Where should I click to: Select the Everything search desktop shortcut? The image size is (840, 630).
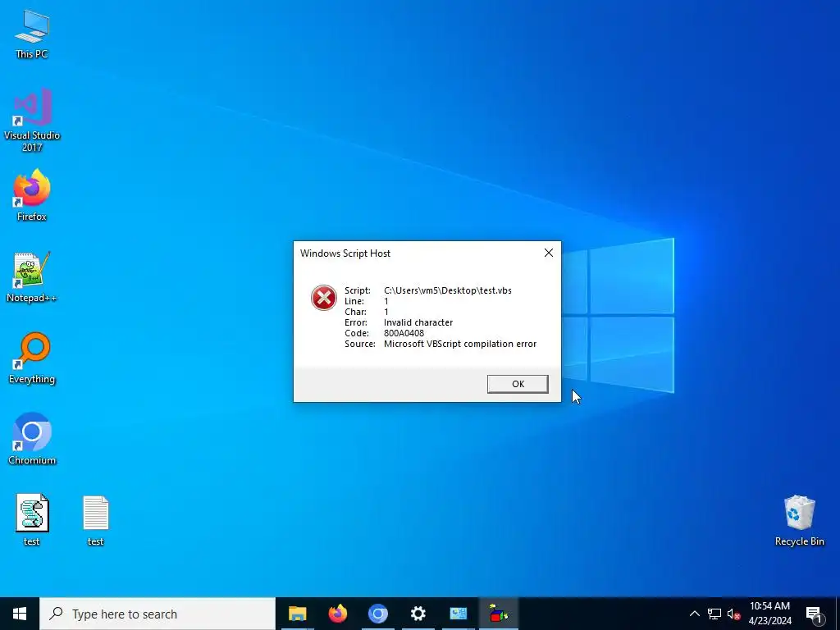coord(32,358)
